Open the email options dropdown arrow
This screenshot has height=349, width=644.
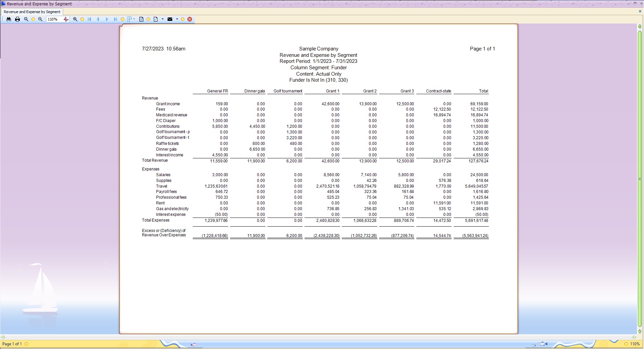(x=177, y=19)
